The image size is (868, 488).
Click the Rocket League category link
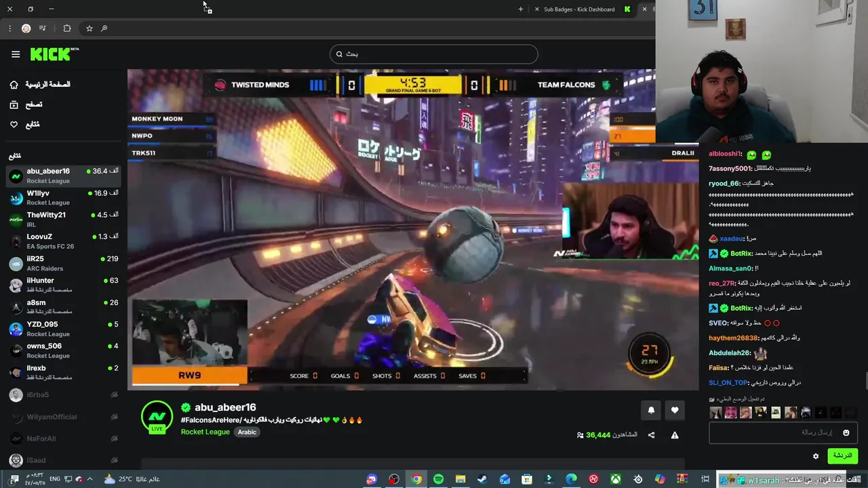[205, 432]
